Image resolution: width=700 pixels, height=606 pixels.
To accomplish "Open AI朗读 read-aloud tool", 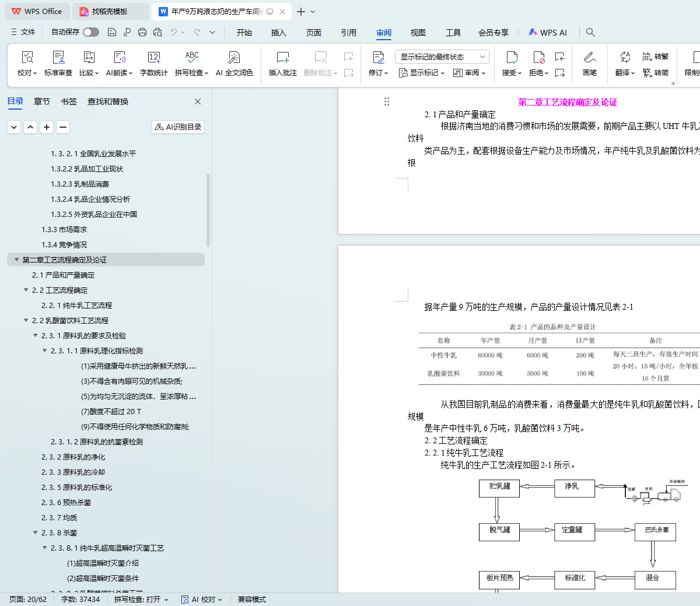I will click(x=119, y=58).
